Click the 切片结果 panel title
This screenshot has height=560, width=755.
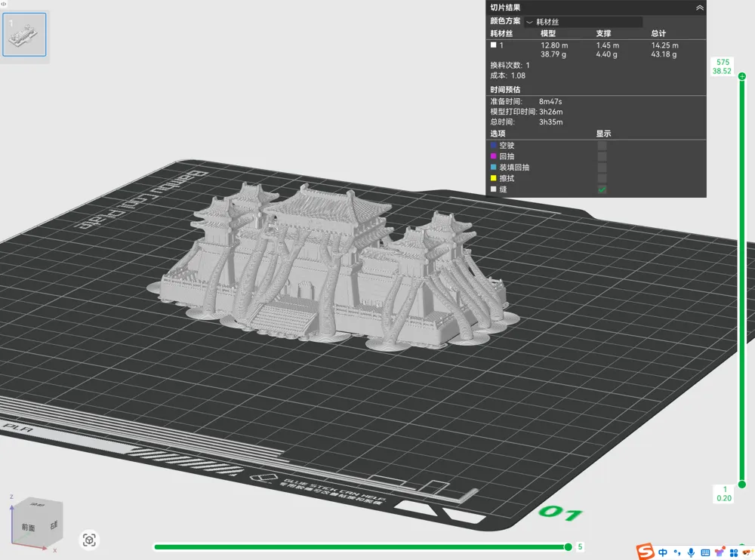(x=505, y=8)
